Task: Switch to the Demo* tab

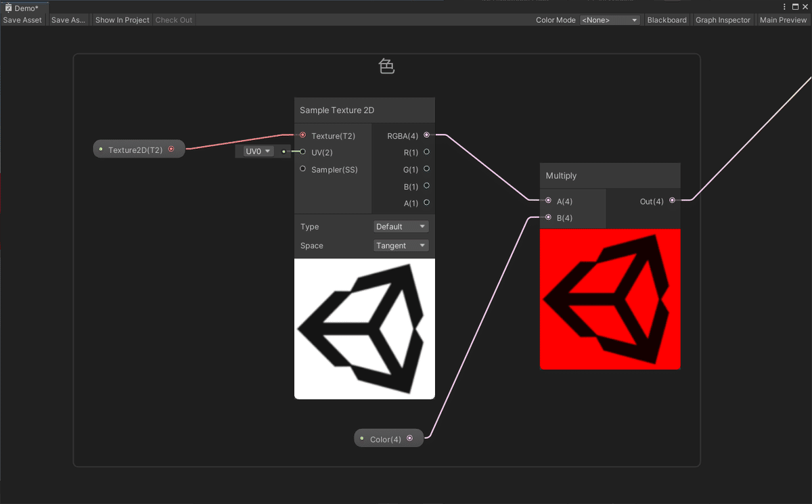Action: click(x=24, y=7)
